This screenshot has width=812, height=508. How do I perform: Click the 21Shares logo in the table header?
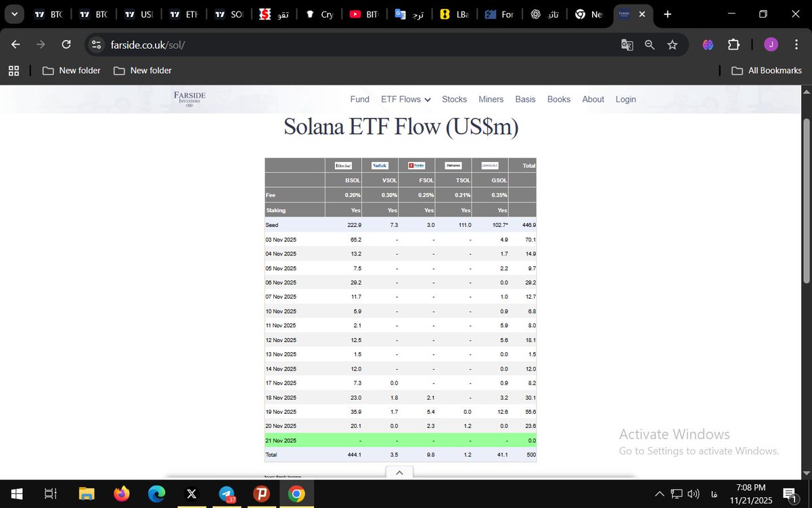click(x=453, y=165)
